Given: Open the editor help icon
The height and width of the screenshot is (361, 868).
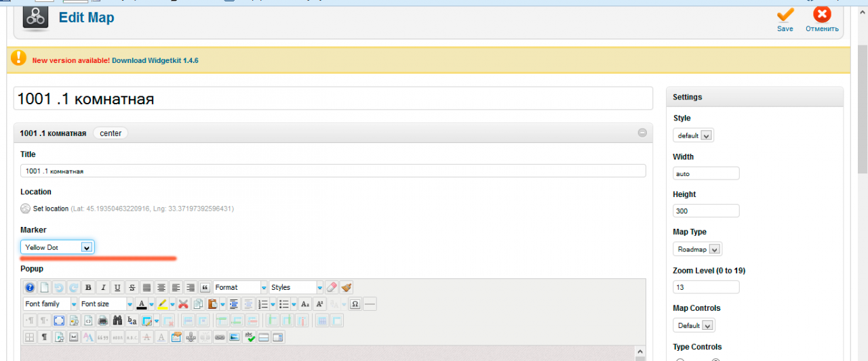Looking at the screenshot, I should (30, 287).
